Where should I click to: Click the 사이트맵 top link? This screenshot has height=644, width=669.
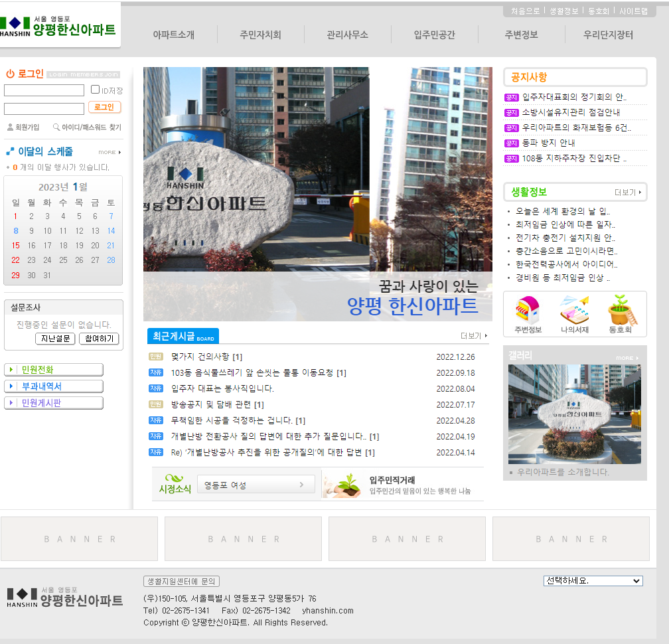click(634, 11)
